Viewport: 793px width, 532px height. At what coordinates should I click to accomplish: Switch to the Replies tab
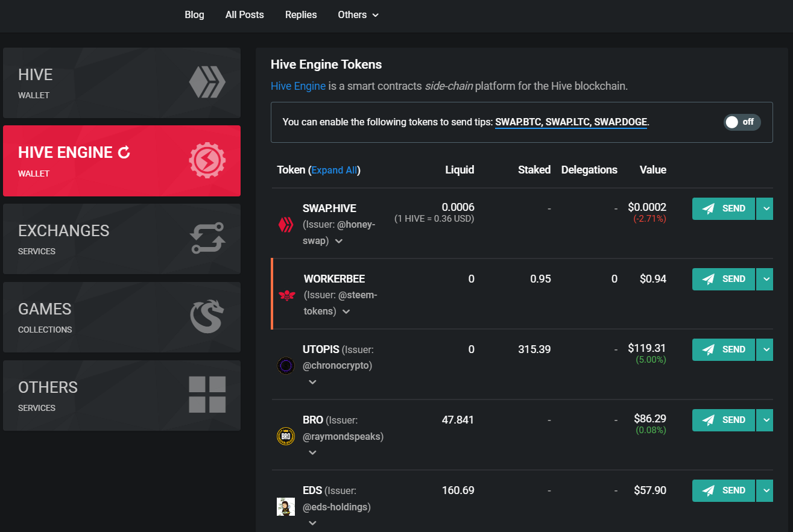(x=301, y=14)
